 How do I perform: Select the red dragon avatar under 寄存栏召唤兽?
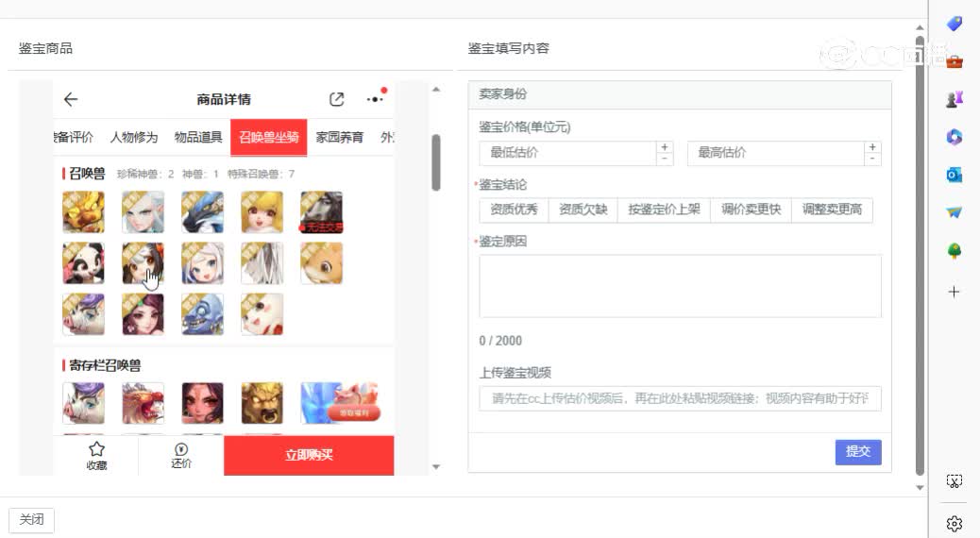click(x=144, y=403)
